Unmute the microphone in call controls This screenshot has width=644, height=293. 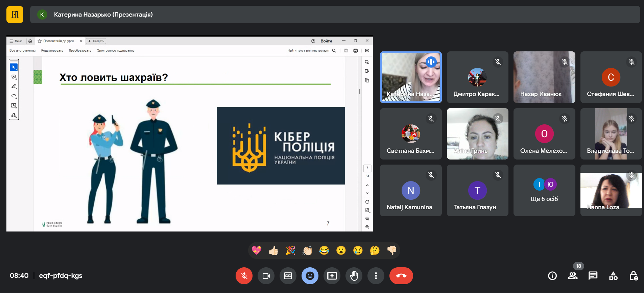[x=244, y=276]
